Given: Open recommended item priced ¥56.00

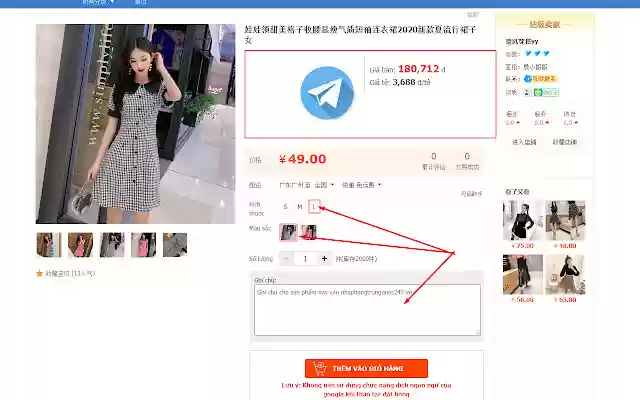Looking at the screenshot, I should (523, 275).
